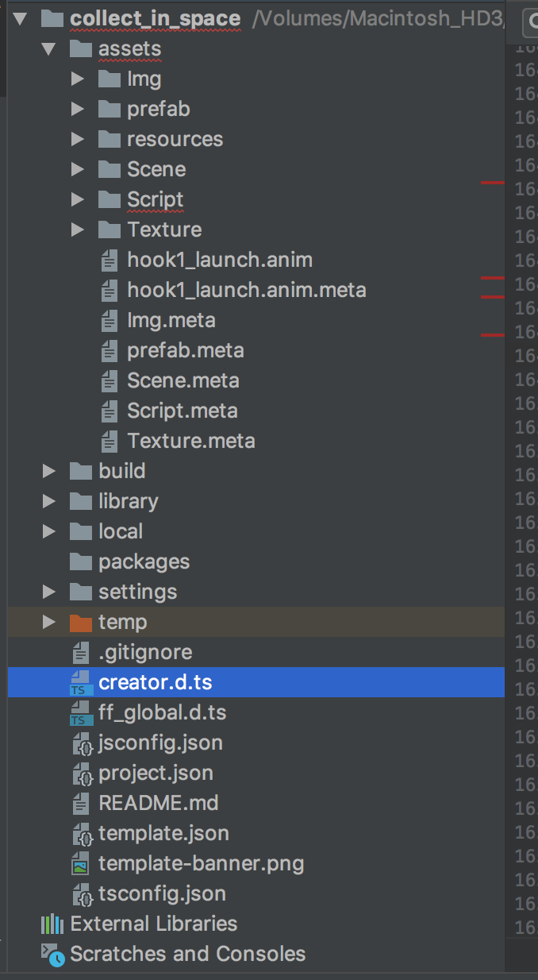The height and width of the screenshot is (980, 538).
Task: Click the TypeScript icon beside creator.d.ts
Action: coord(81,682)
